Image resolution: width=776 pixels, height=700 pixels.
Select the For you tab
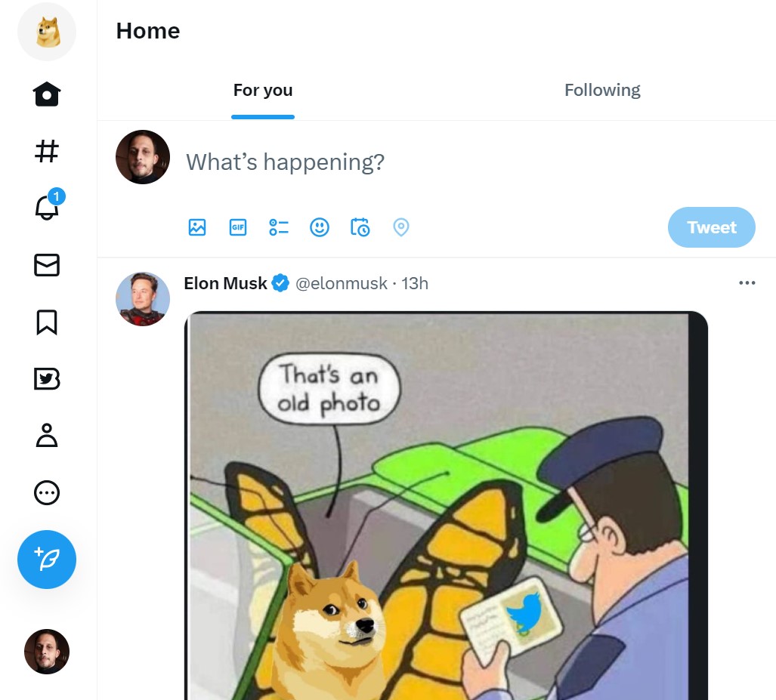tap(263, 91)
